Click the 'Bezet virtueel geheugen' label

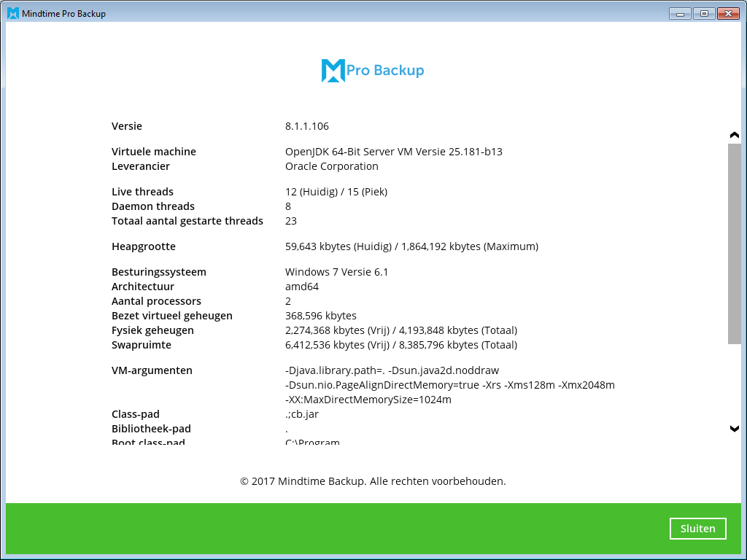(172, 316)
